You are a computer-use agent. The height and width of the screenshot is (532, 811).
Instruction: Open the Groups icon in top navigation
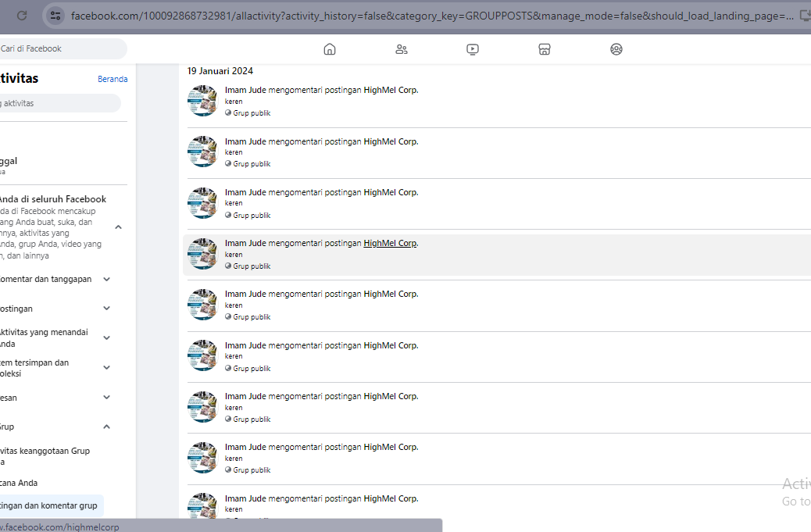click(616, 49)
